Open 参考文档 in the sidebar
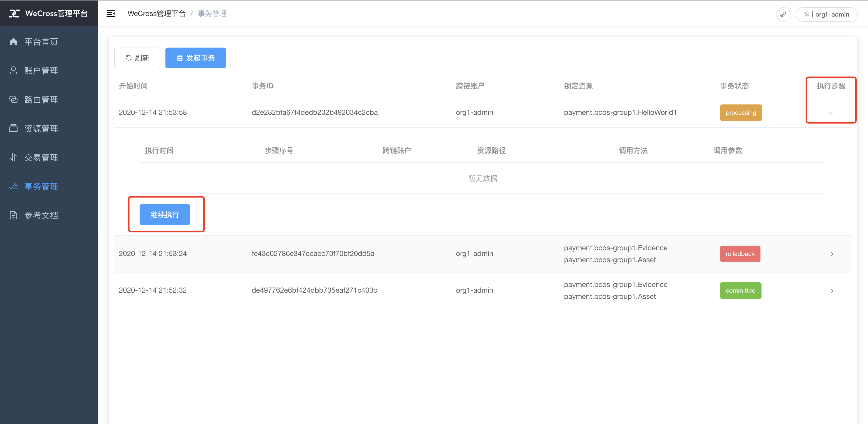This screenshot has width=868, height=424. click(x=49, y=216)
